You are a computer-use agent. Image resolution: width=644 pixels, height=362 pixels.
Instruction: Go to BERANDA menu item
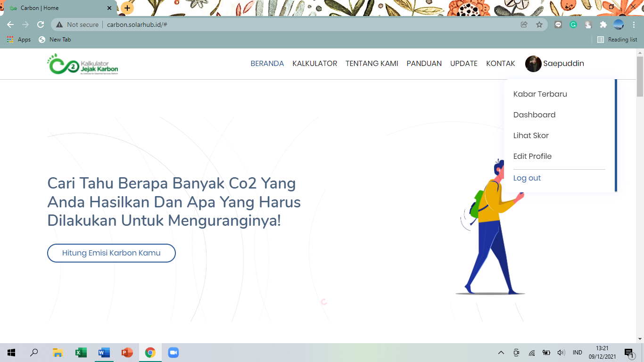point(267,64)
